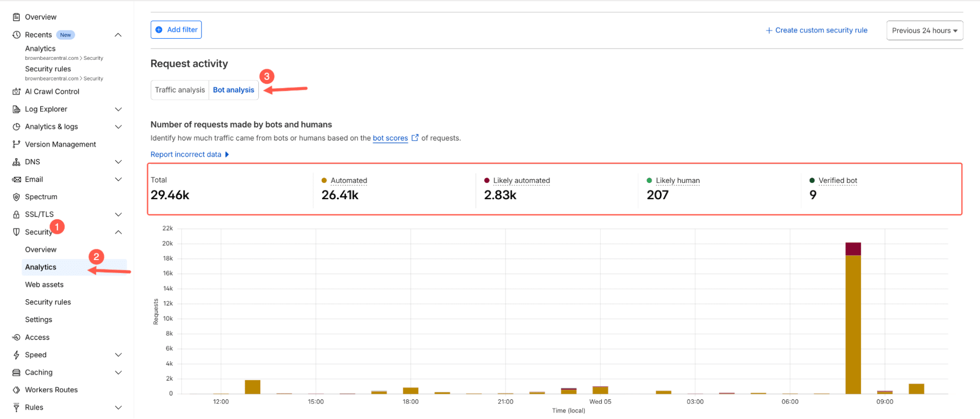The image size is (980, 419).
Task: Collapse the Security section chevron
Action: 118,232
